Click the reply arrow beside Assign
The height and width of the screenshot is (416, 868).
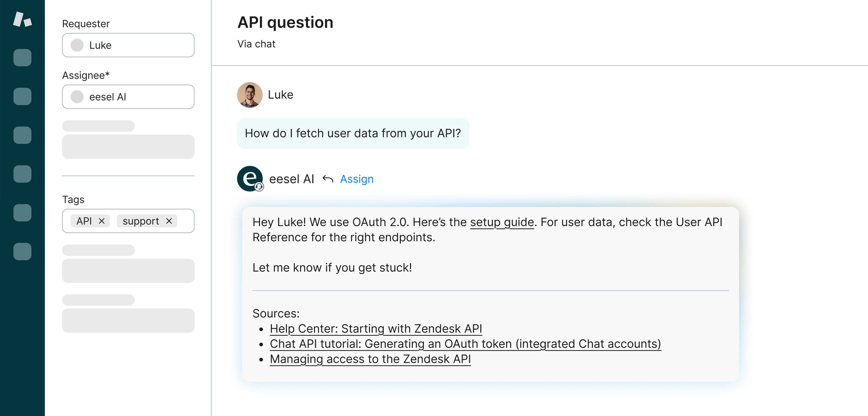[327, 179]
